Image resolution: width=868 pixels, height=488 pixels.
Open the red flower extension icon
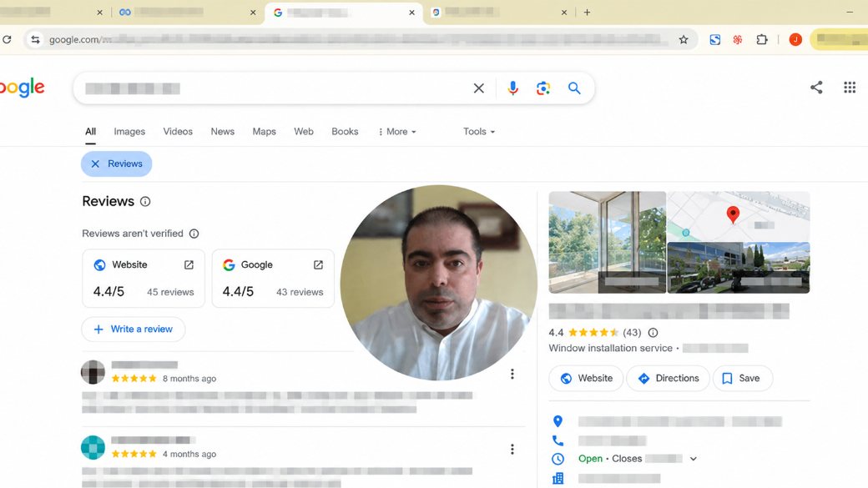point(738,39)
